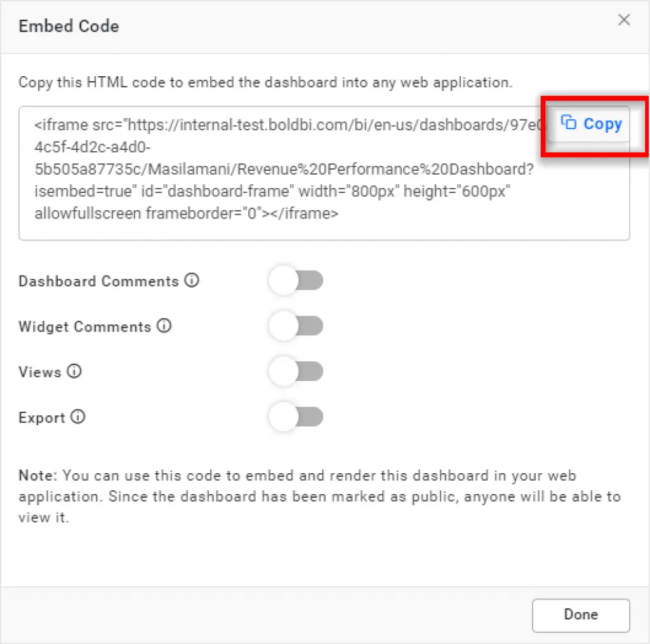Click the Embed Code dialog title
650x644 pixels.
[x=69, y=26]
